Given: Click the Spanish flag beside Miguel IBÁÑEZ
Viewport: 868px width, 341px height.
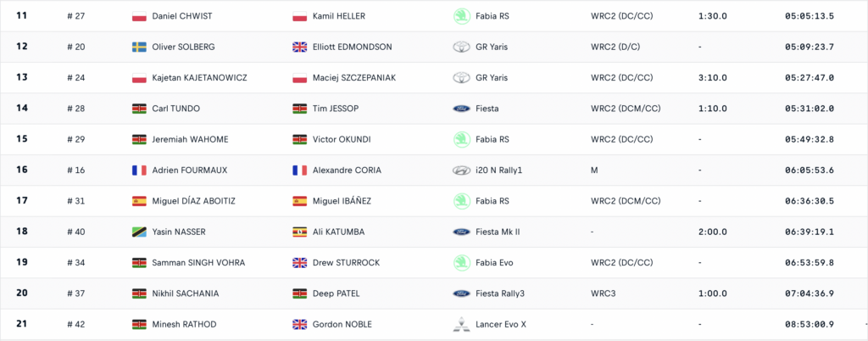Looking at the screenshot, I should point(299,201).
